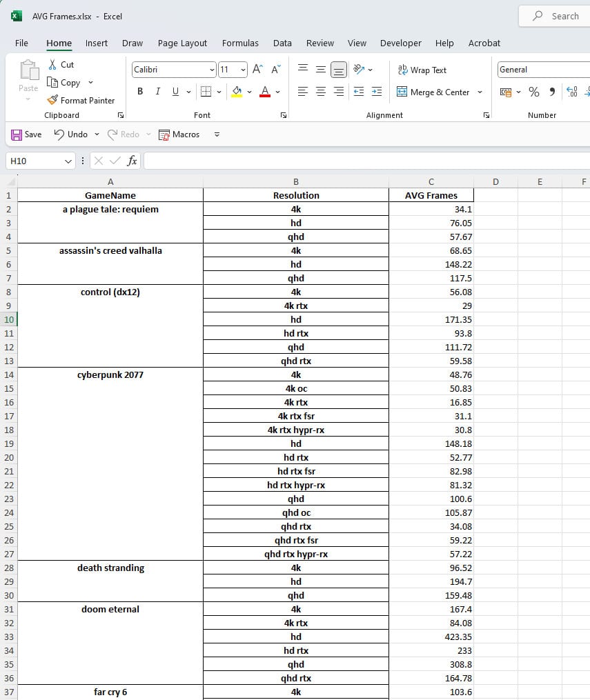The width and height of the screenshot is (590, 700).
Task: Toggle Bottom Align for cells
Action: coord(339,70)
